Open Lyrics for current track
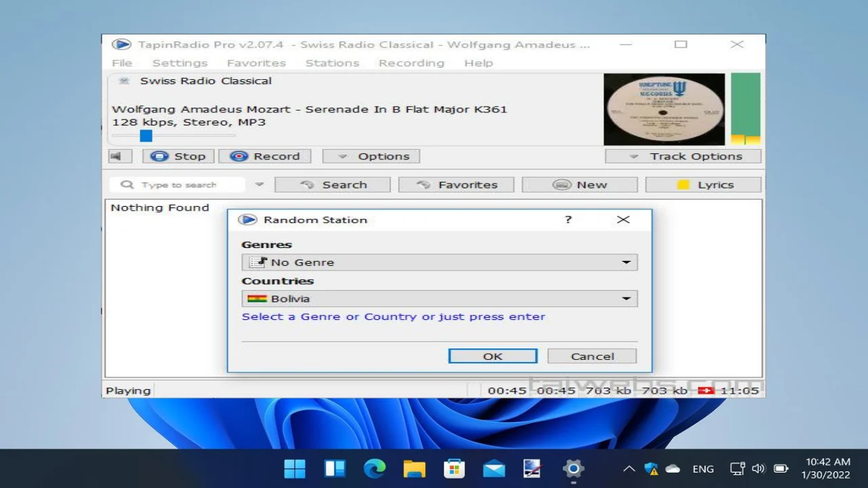 pos(703,185)
